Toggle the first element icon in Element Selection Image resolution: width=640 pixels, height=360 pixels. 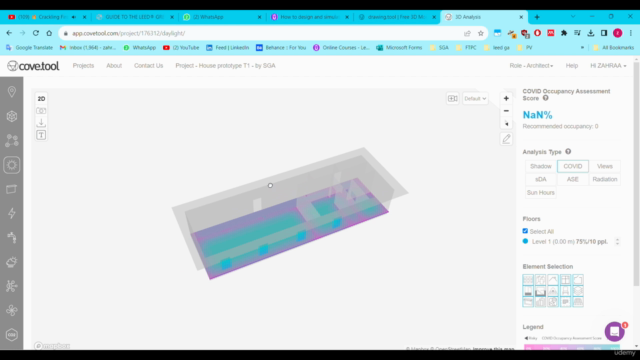(528, 280)
